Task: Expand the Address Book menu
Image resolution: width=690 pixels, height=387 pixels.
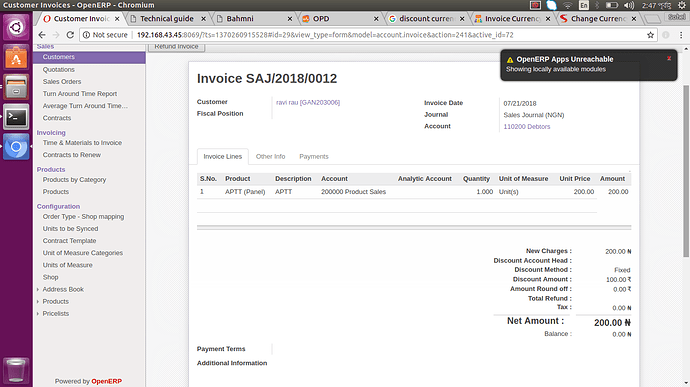Action: 63,289
